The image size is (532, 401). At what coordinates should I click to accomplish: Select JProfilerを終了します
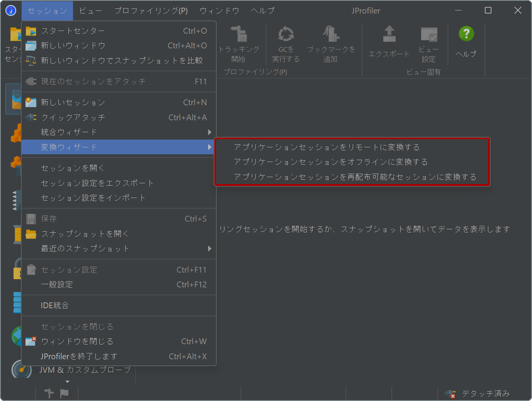(x=119, y=357)
